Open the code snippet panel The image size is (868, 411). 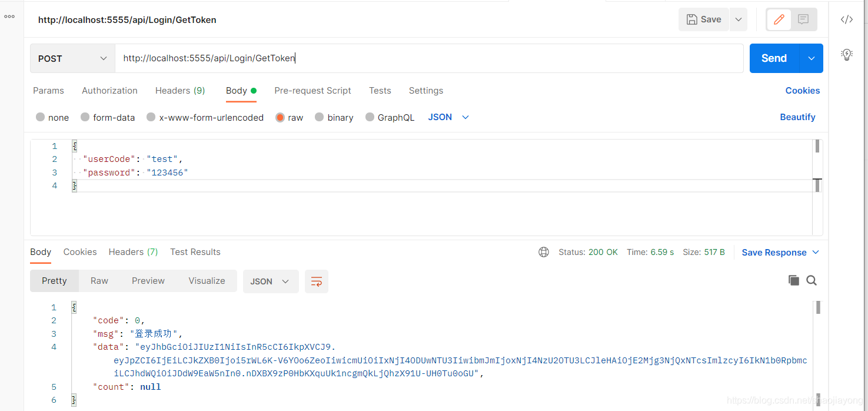pyautogui.click(x=846, y=19)
